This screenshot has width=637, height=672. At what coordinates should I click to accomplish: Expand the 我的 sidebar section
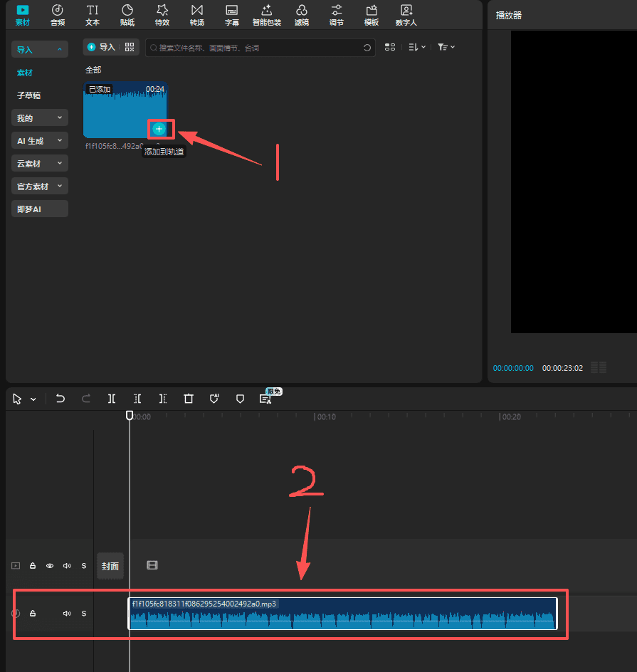[40, 117]
